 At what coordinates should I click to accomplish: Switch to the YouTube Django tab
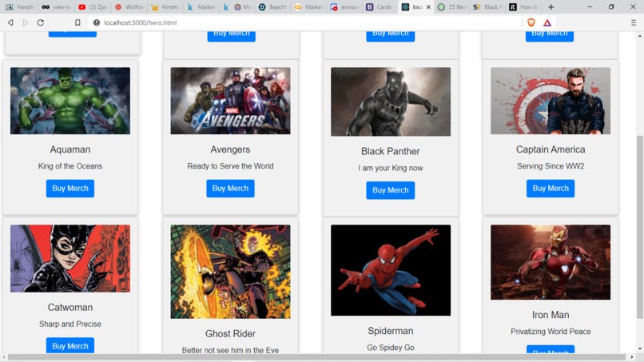coord(93,7)
